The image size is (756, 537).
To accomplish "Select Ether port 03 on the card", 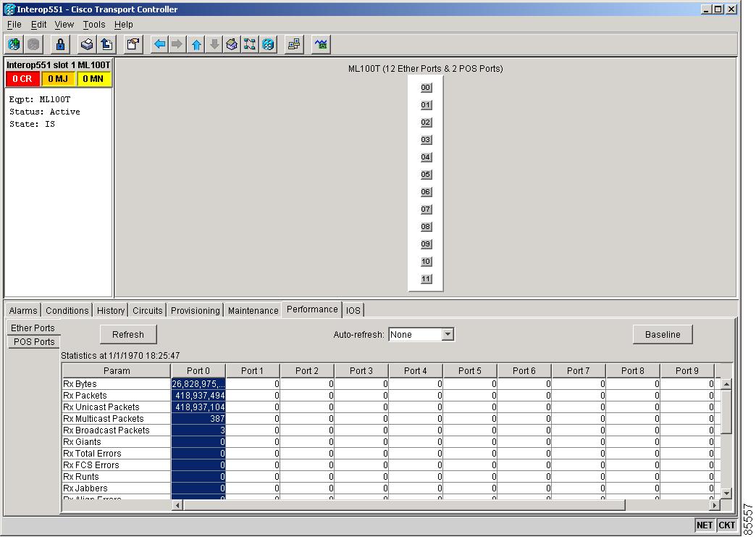I will (x=426, y=139).
